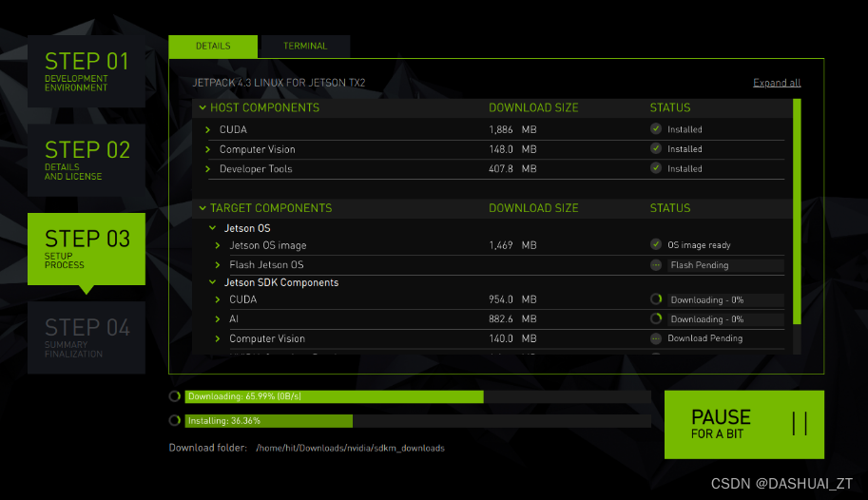868x500 pixels.
Task: Select the DETAILS tab
Action: (x=213, y=46)
